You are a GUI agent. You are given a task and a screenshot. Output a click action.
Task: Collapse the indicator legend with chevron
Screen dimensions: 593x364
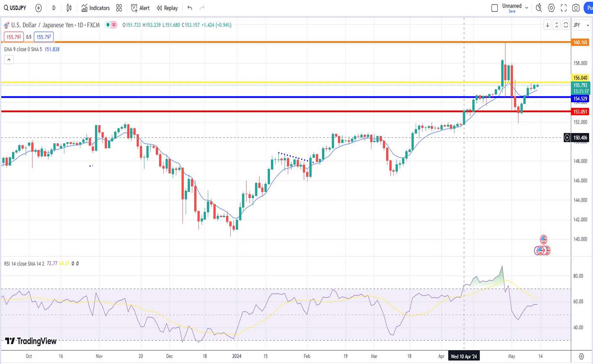point(9,59)
